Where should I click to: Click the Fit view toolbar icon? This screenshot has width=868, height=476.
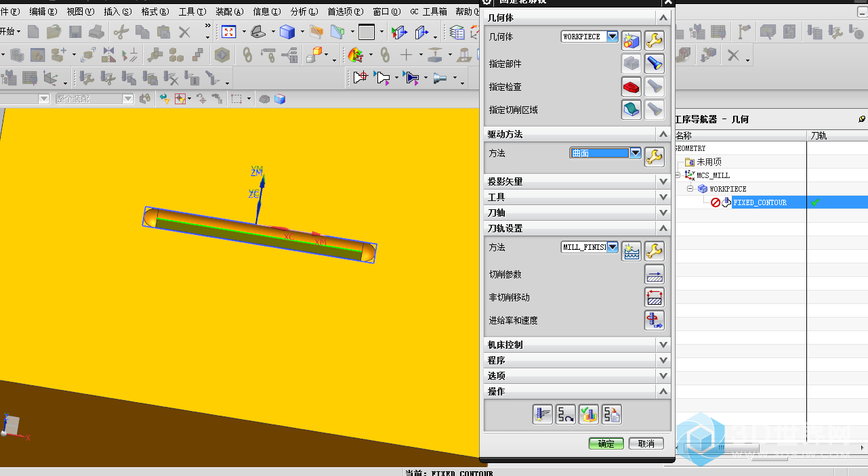229,32
